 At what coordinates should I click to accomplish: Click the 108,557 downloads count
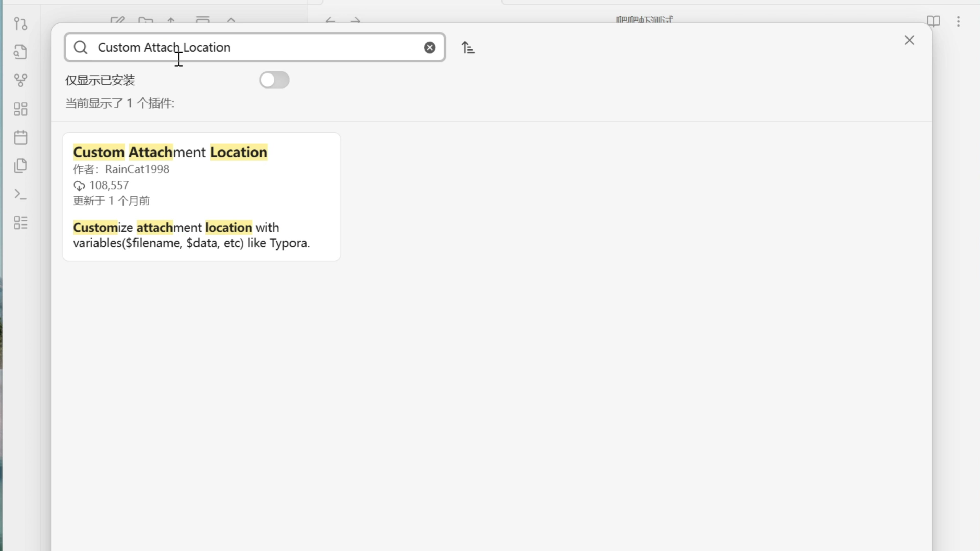109,185
